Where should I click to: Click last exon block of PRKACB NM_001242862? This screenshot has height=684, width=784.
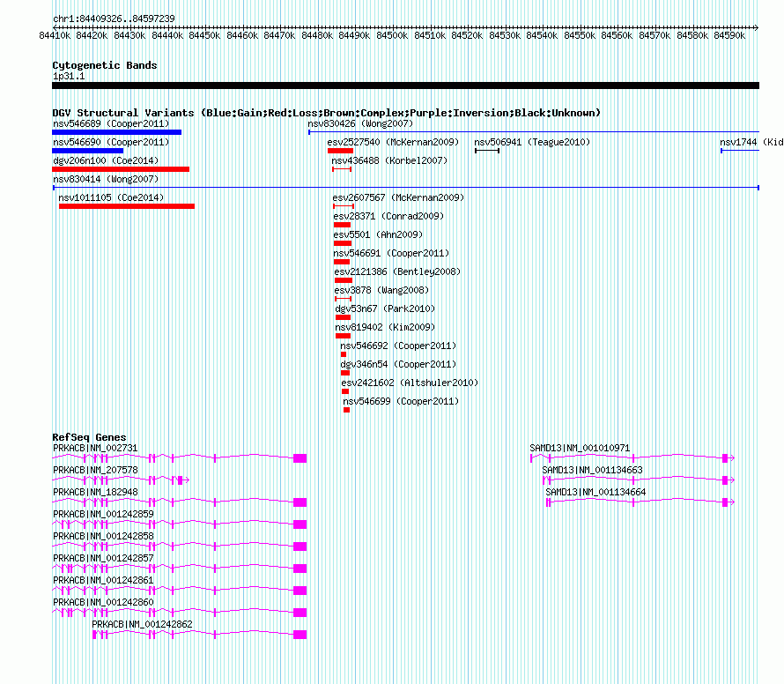pyautogui.click(x=300, y=635)
